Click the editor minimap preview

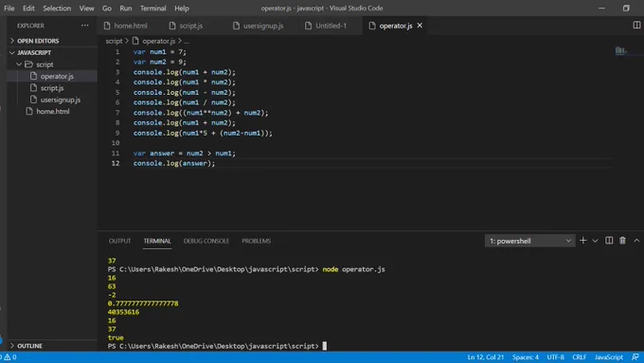pos(620,51)
